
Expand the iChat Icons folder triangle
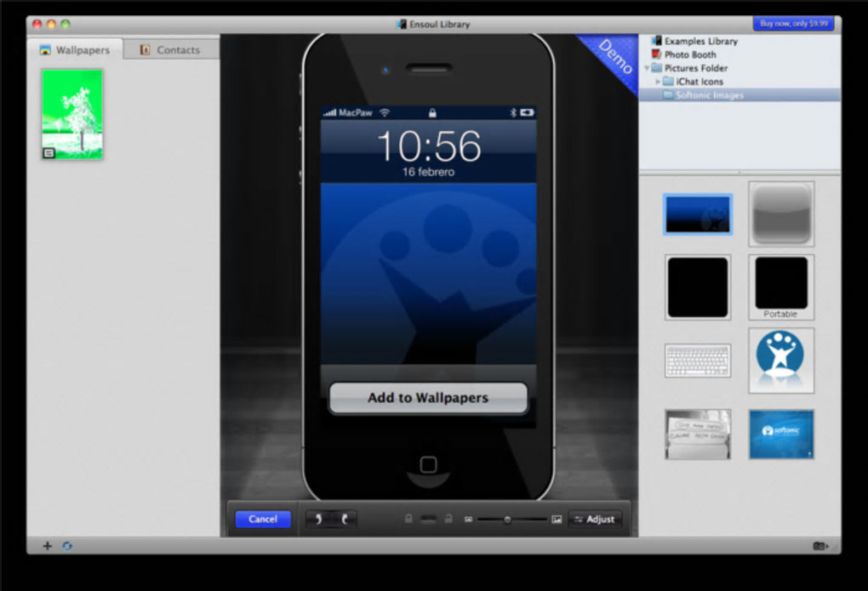pyautogui.click(x=658, y=82)
